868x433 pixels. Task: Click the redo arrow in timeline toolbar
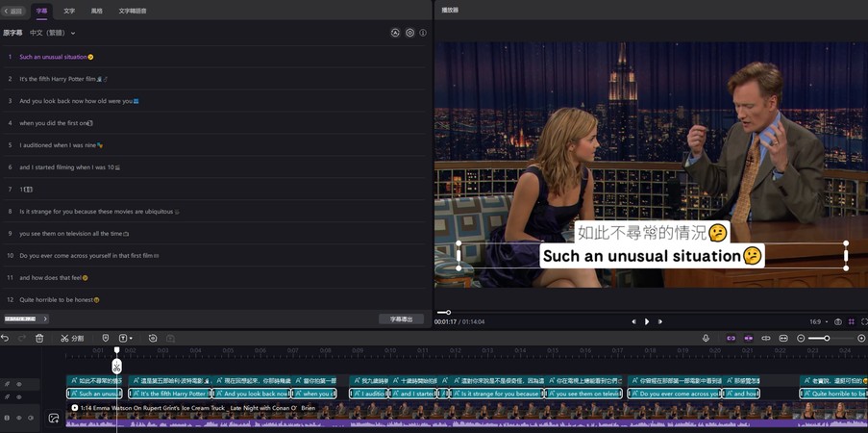pos(22,338)
